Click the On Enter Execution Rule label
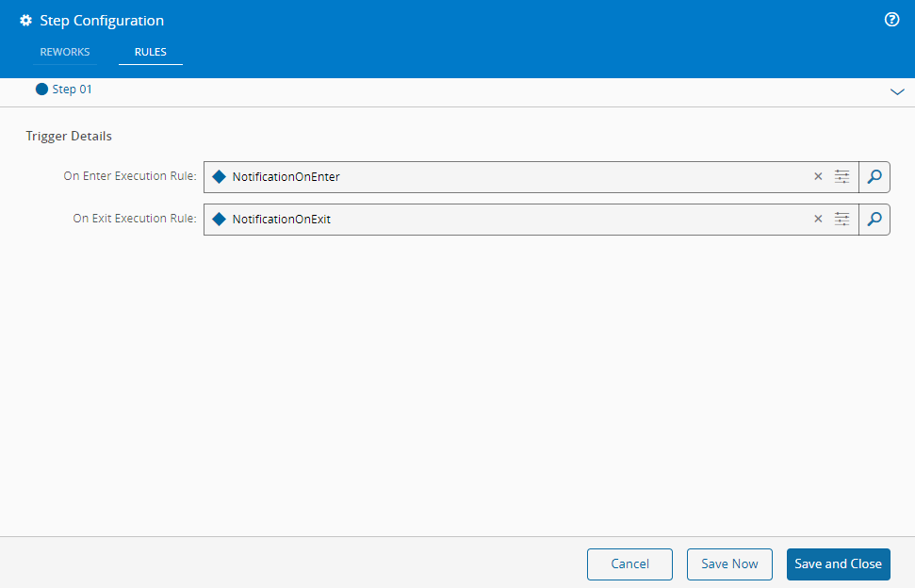This screenshot has height=588, width=915. pyautogui.click(x=130, y=175)
